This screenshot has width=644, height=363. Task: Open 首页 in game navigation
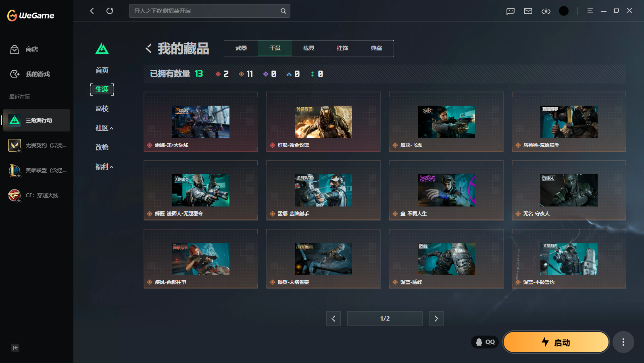(102, 70)
